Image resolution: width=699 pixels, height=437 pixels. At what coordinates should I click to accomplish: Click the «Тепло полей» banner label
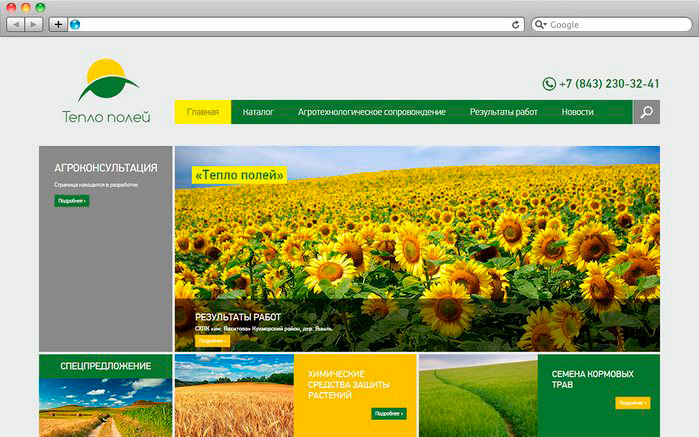tap(239, 175)
